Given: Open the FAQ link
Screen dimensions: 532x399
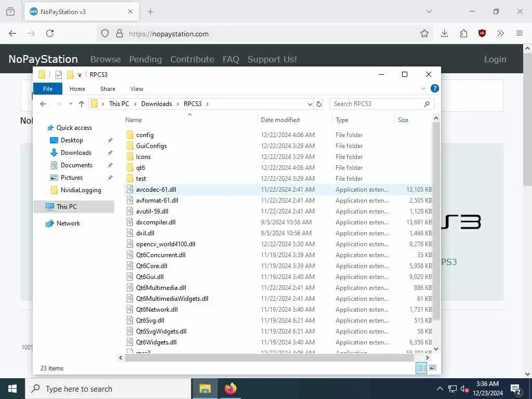Looking at the screenshot, I should [x=231, y=59].
